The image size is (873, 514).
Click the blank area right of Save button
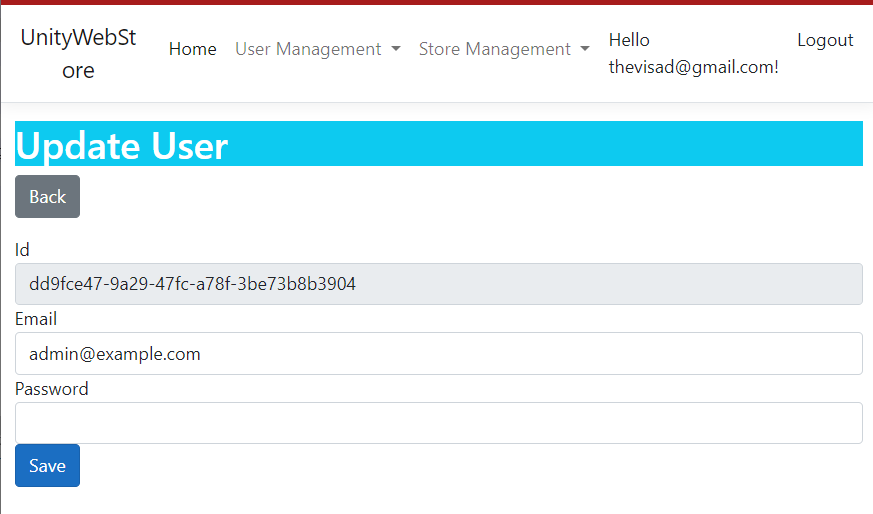pos(450,466)
